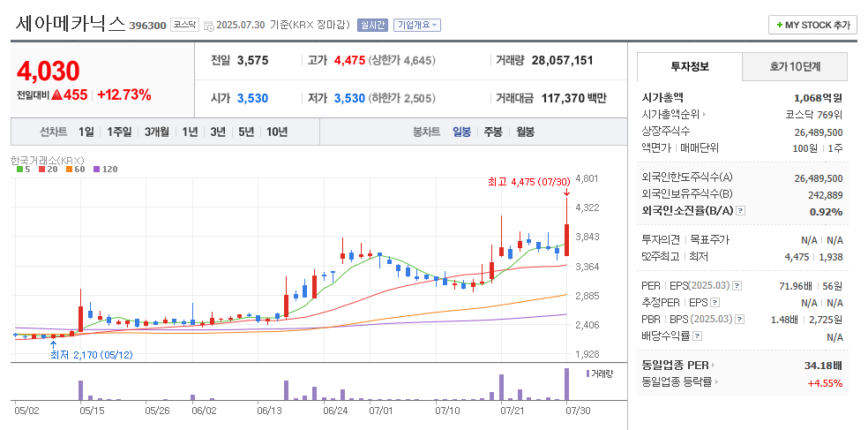Click the change rate +12.73%

(124, 95)
